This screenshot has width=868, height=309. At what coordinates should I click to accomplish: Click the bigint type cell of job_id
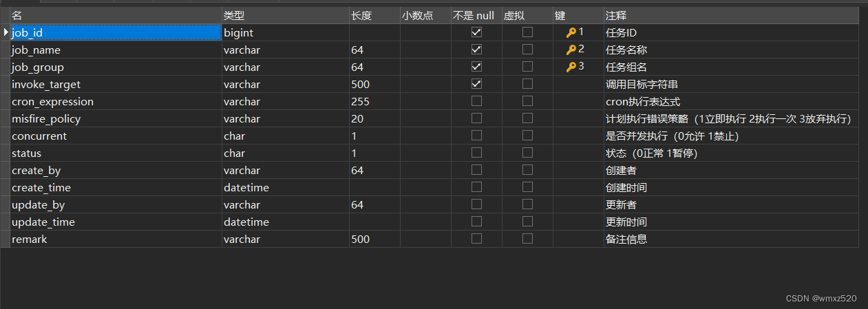286,32
